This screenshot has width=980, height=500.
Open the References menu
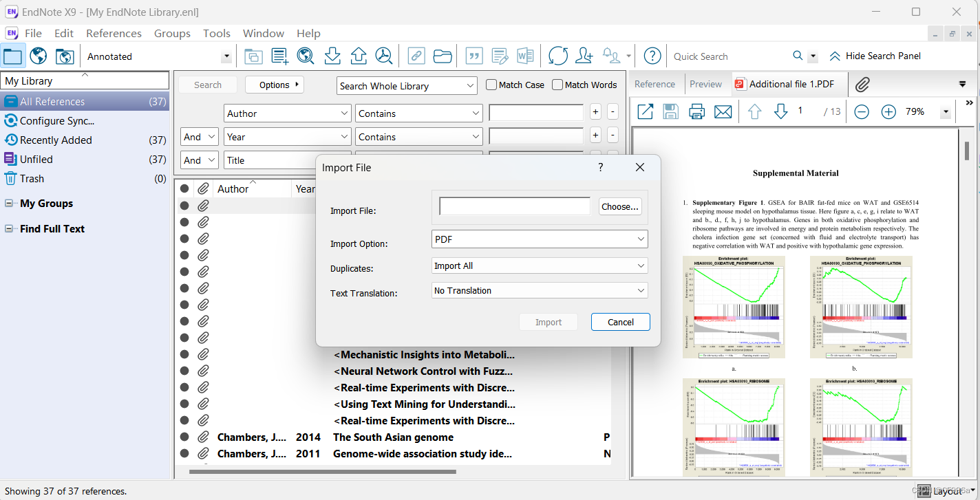click(x=114, y=33)
